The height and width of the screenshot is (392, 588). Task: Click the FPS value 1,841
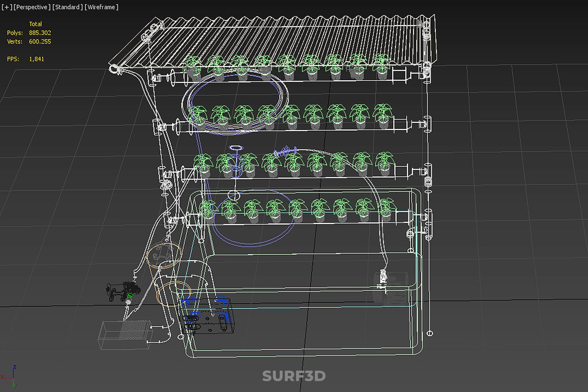[37, 59]
